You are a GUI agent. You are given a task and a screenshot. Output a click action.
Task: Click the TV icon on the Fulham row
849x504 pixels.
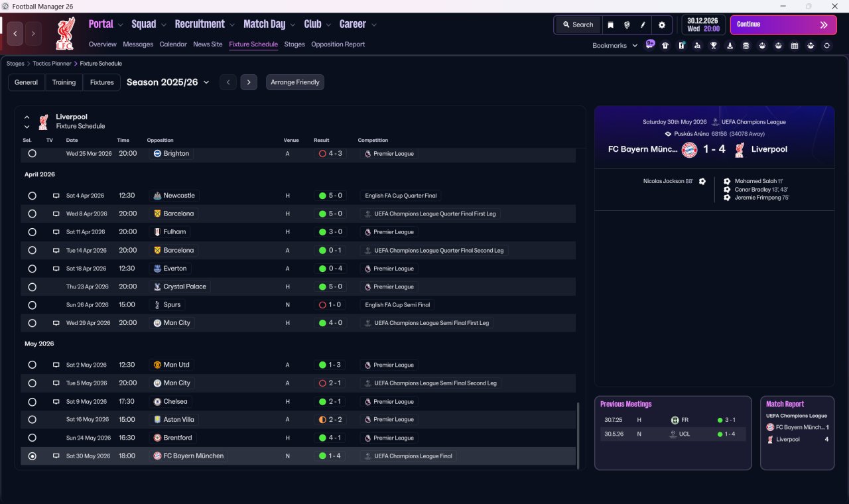56,232
